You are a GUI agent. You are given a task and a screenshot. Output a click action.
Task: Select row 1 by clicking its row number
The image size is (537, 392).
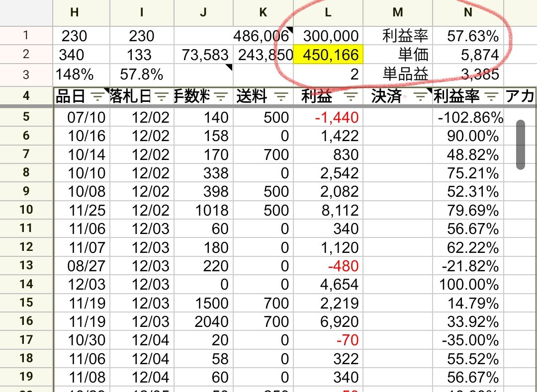[x=26, y=36]
